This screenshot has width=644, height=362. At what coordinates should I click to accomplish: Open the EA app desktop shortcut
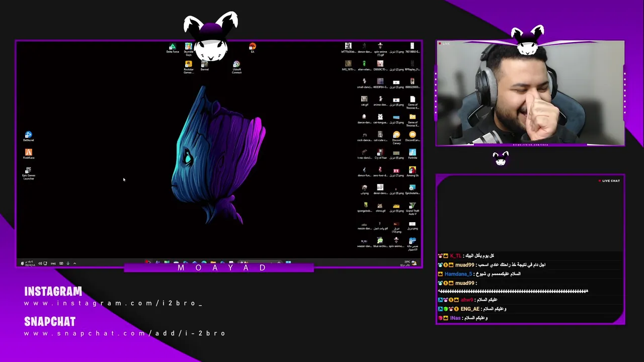click(253, 48)
